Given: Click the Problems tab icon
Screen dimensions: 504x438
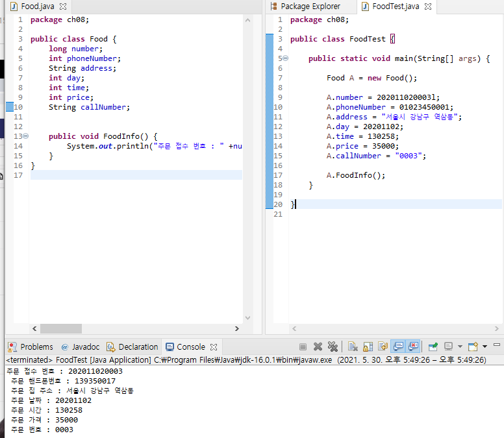Looking at the screenshot, I should click(x=12, y=347).
